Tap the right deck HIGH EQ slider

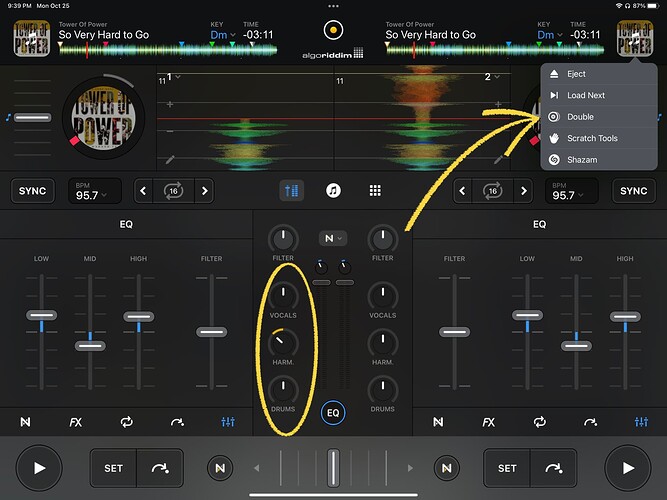(625, 317)
